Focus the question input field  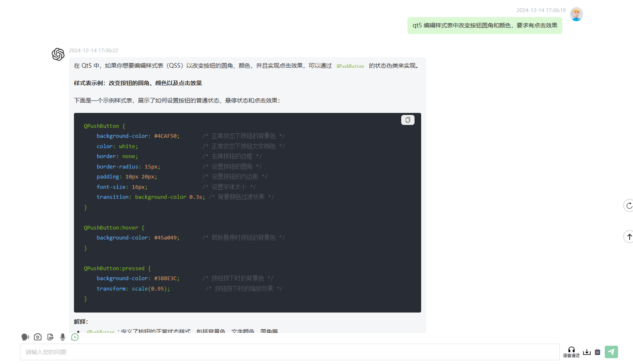(290, 352)
